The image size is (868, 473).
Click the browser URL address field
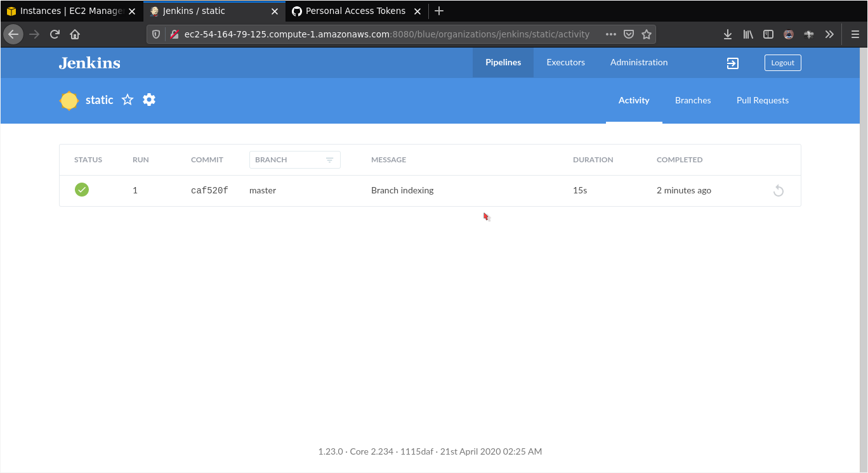click(387, 34)
